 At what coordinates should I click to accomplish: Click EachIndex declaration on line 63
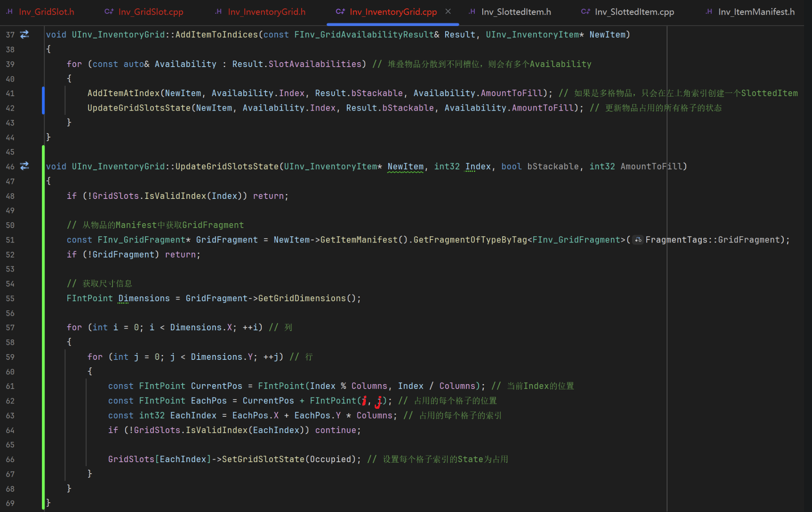193,416
